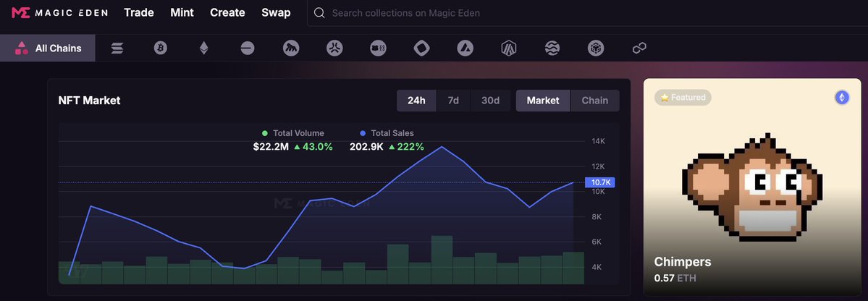The width and height of the screenshot is (868, 301).
Task: Open the Trade menu
Action: (x=139, y=13)
